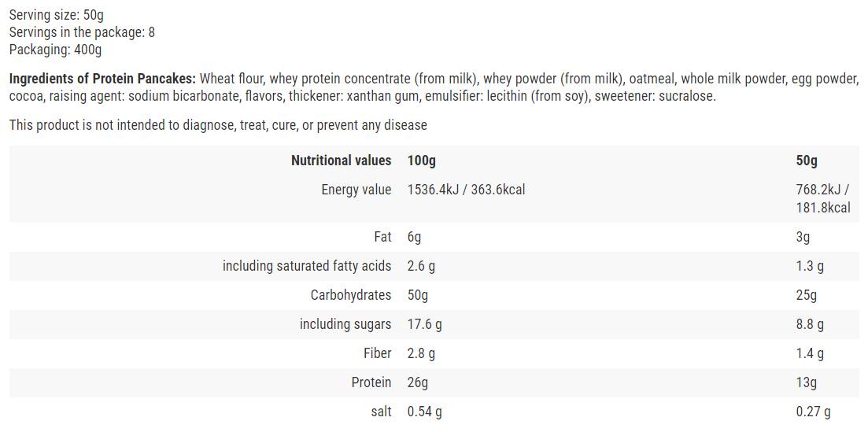The width and height of the screenshot is (868, 432).
Task: Click the disease disclaimer sentence
Action: 218,125
